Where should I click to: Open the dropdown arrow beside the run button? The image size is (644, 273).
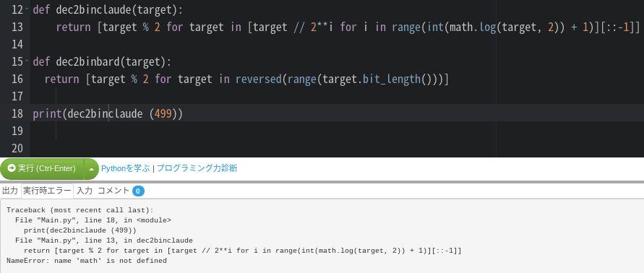(92, 169)
